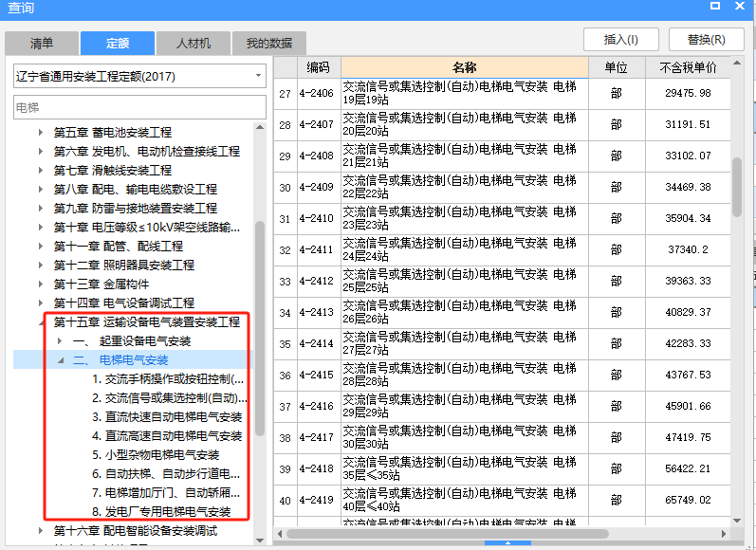Click price cell 45901.66
The width and height of the screenshot is (756, 550).
(688, 407)
